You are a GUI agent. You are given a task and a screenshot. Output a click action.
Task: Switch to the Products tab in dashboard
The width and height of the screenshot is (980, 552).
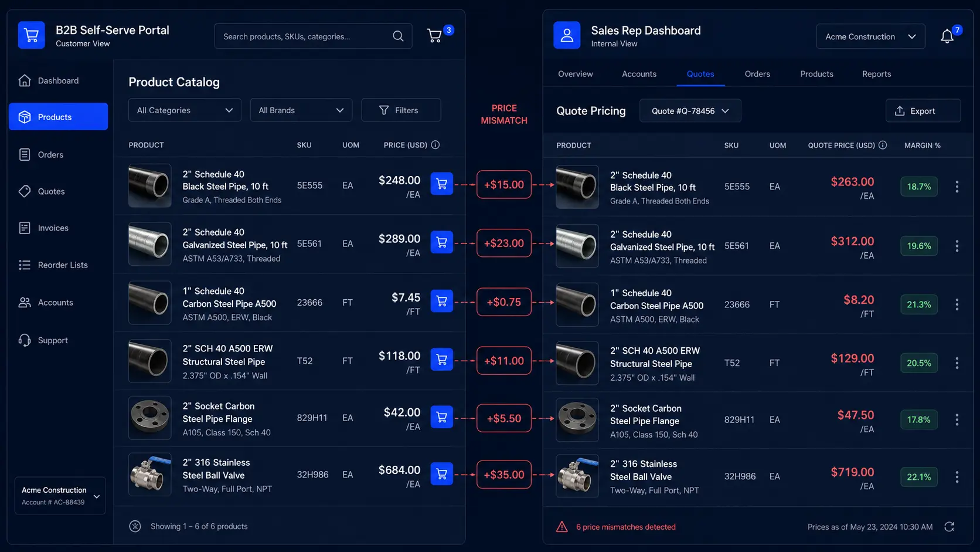816,74
